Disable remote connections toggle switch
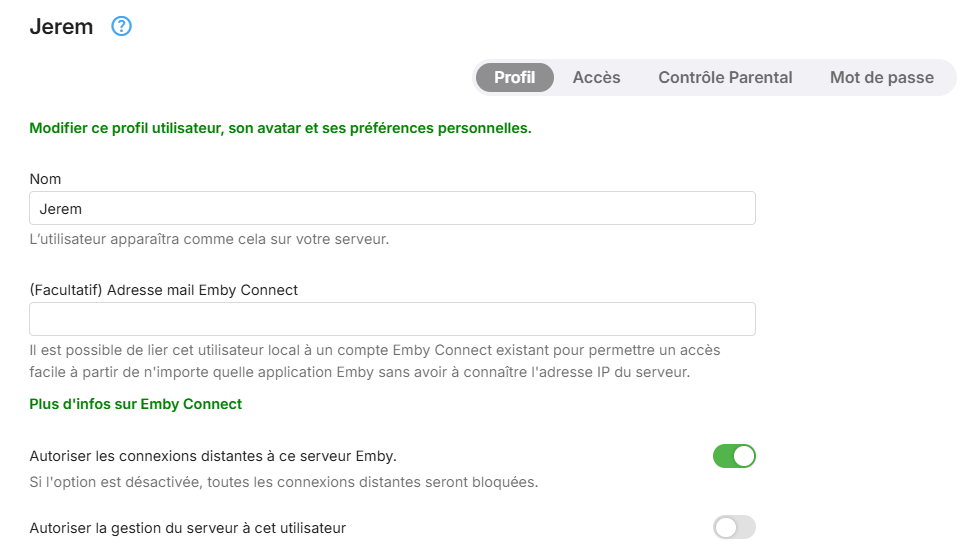Screen dimensions: 974x554 734,457
